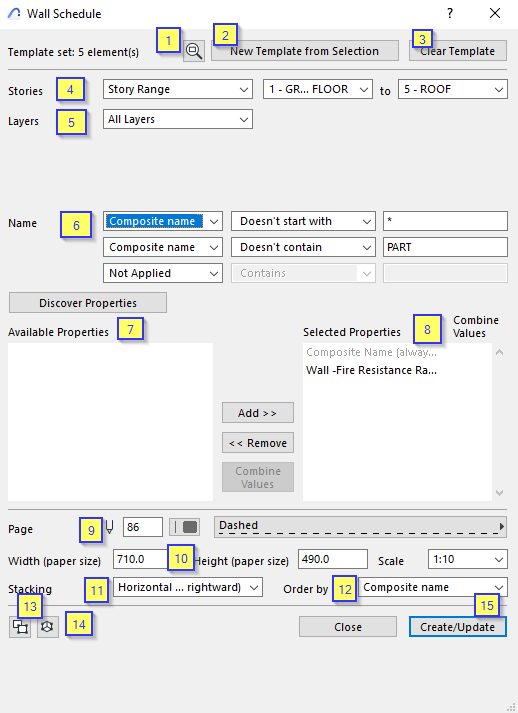Click the Add >> button
518x713 pixels.
coord(258,413)
